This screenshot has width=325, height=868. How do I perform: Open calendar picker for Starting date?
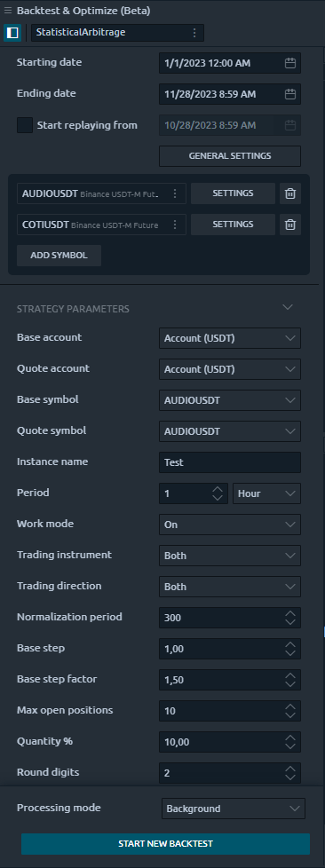coord(290,63)
